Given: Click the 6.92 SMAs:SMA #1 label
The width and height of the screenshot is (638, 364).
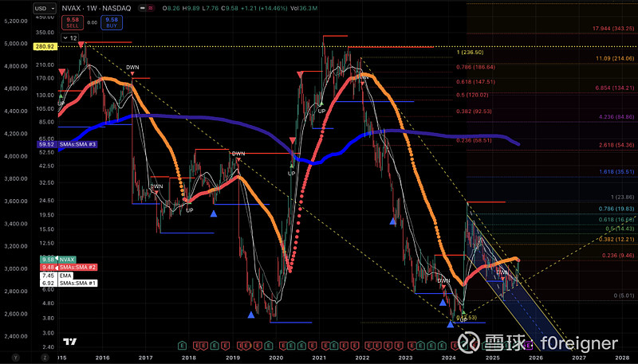Looking at the screenshot, I should [x=69, y=283].
